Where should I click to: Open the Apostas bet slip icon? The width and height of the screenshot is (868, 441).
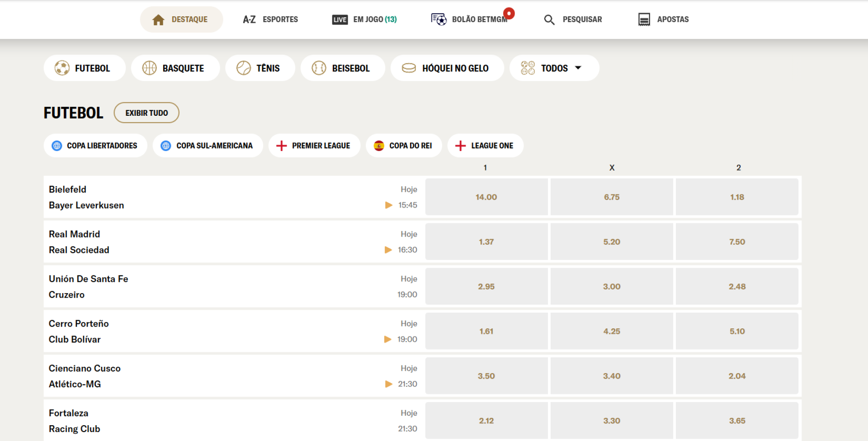click(x=644, y=19)
